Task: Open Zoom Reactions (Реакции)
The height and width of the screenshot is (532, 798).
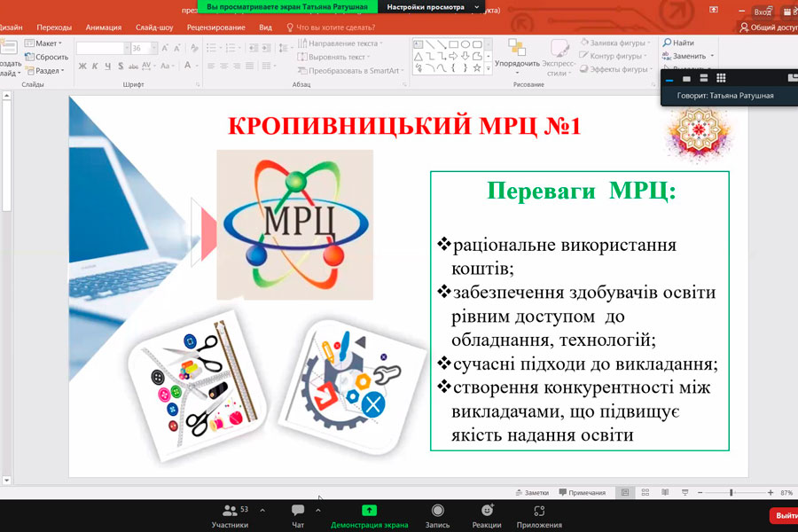Action: coord(487,516)
